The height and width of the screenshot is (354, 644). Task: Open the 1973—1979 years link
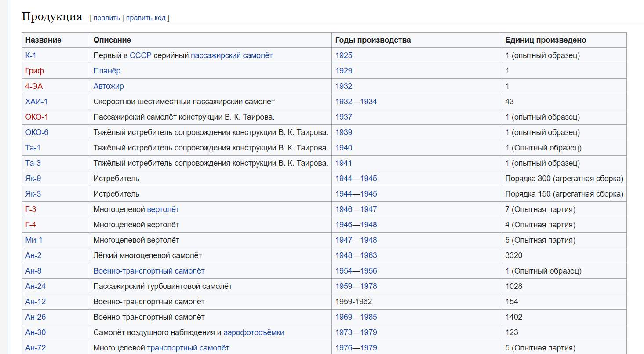356,332
